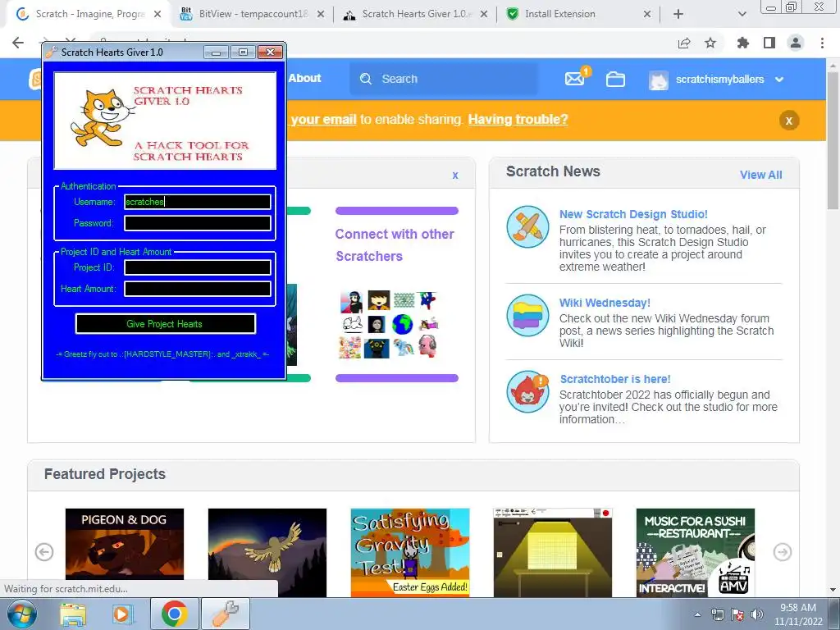
Task: Click the Windows Start orb
Action: [x=21, y=614]
